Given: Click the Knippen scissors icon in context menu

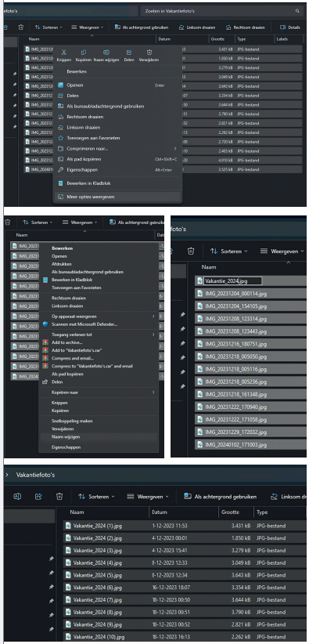Looking at the screenshot, I should pos(63,52).
